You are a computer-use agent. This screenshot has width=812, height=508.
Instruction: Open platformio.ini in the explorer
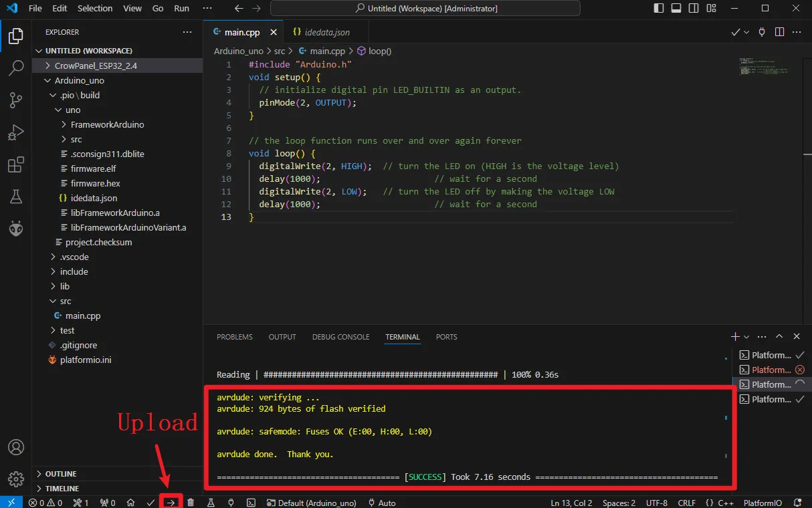coord(86,360)
